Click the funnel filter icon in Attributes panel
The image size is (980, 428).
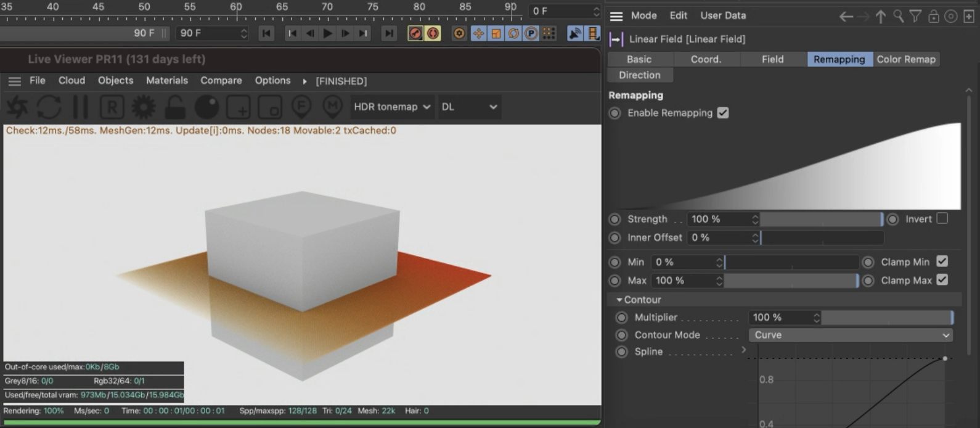[x=916, y=17]
